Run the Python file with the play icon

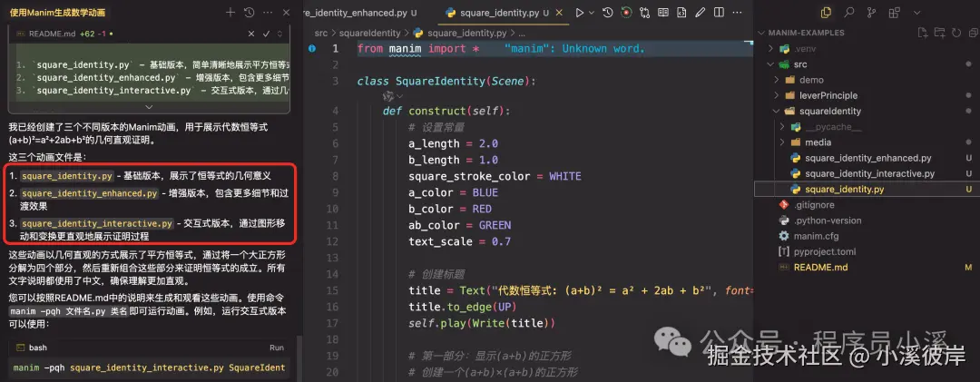pos(579,12)
